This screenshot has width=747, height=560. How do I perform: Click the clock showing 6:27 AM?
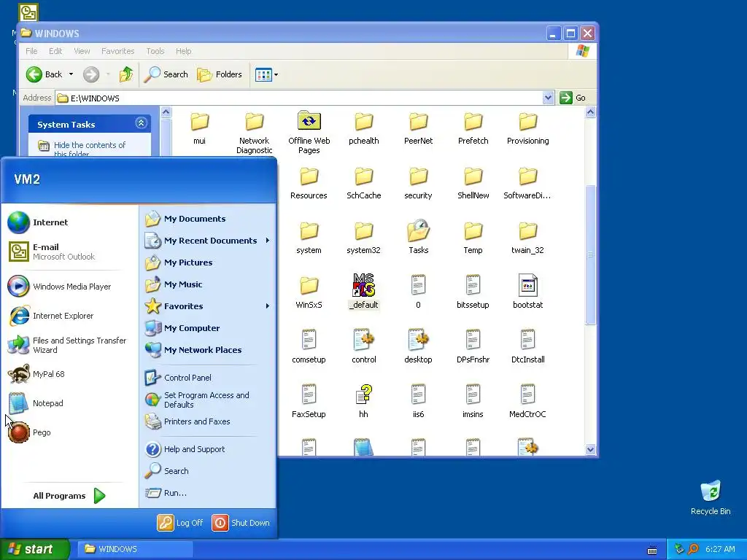coord(720,549)
